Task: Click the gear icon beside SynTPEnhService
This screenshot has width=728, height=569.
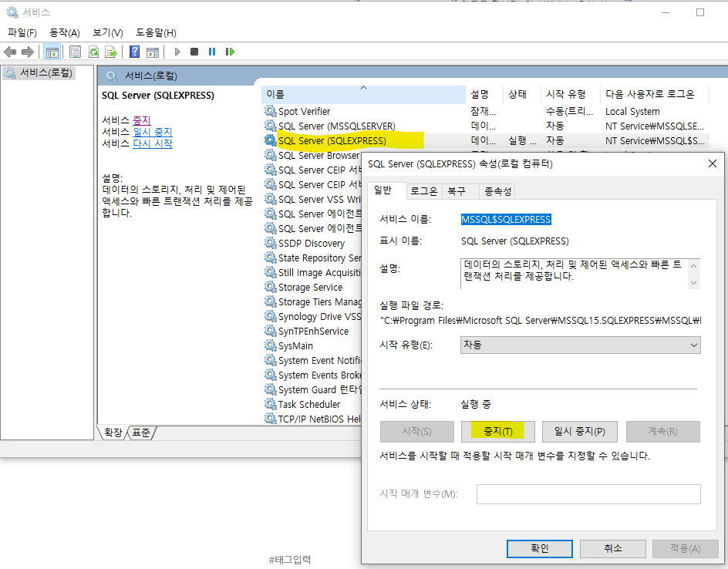Action: (x=270, y=331)
